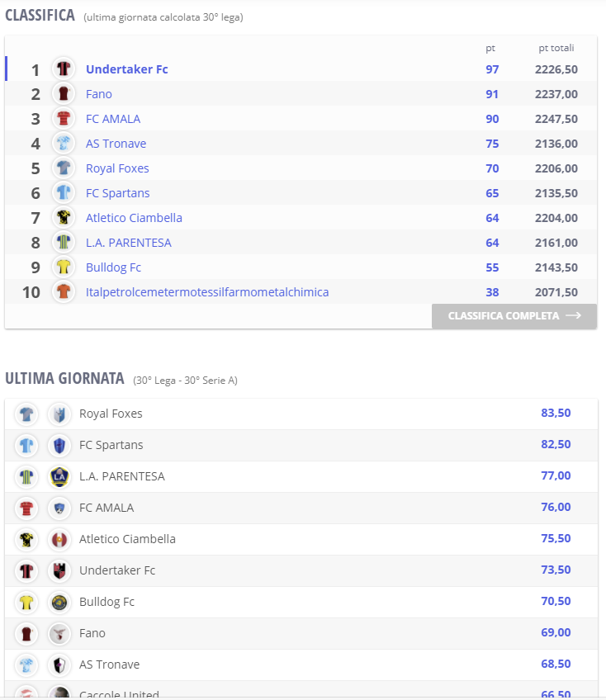Click Bulldog Fc crest in last matchday
Screen dimensions: 606x700
pos(59,602)
